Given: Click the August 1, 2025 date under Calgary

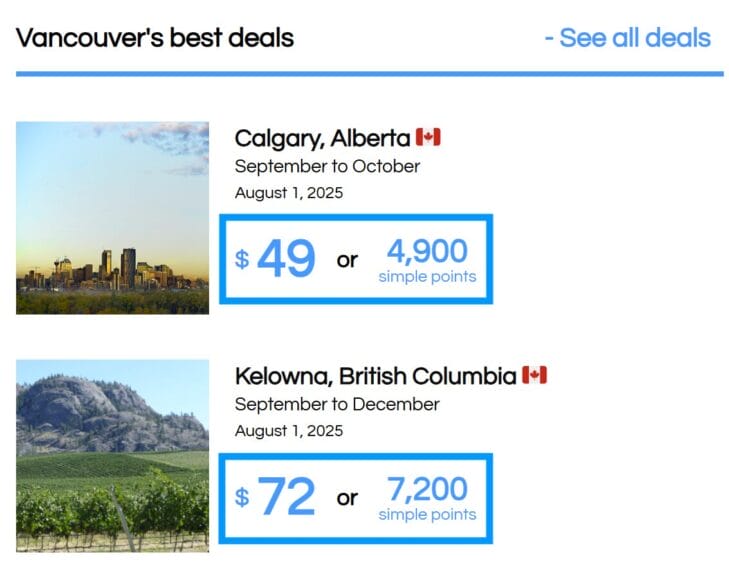Looking at the screenshot, I should [289, 193].
